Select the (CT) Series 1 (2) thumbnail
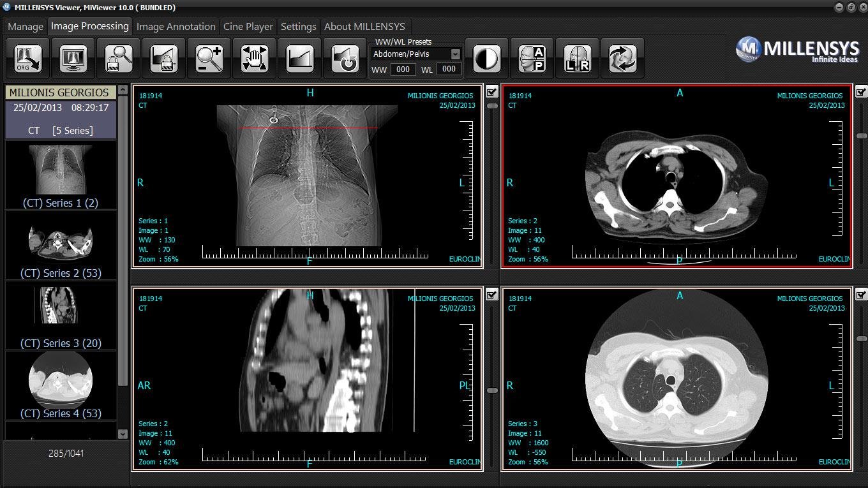This screenshot has height=488, width=868. 61,175
